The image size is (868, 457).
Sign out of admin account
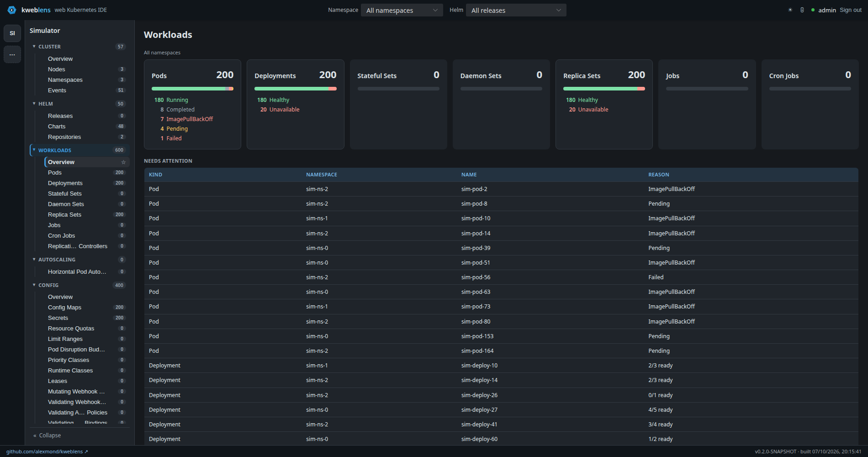[x=851, y=10]
